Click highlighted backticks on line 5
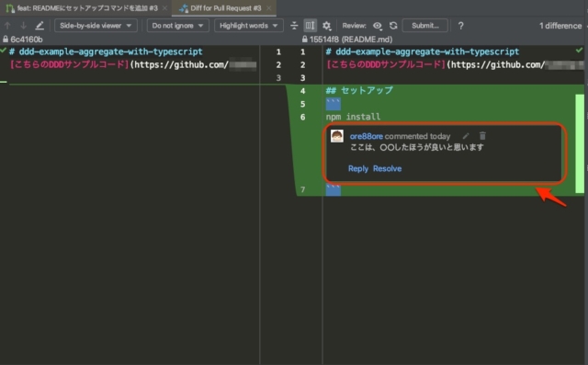Screen dimensions: 588x365 (x=333, y=104)
